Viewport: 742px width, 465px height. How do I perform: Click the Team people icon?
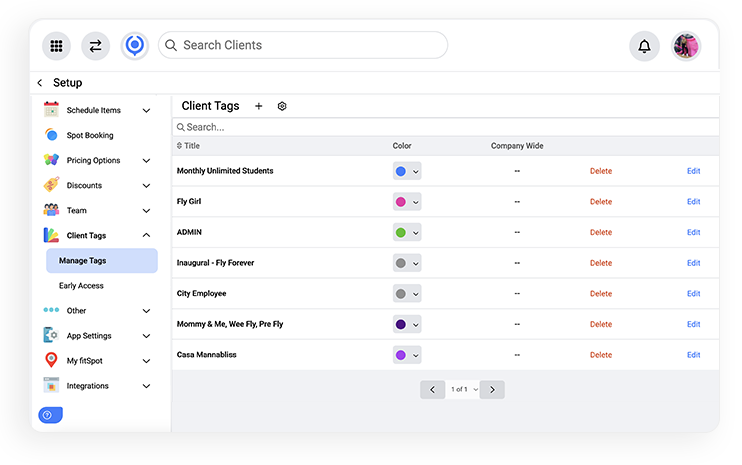[x=51, y=210]
